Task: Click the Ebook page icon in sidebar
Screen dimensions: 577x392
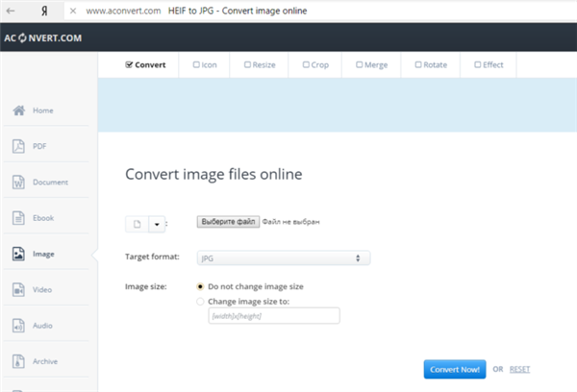Action: click(x=18, y=218)
